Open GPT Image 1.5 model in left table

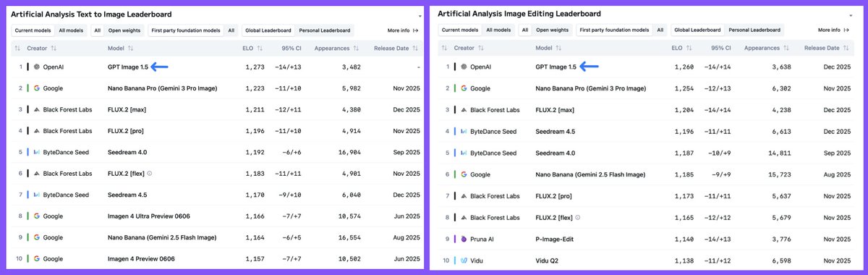click(x=128, y=67)
